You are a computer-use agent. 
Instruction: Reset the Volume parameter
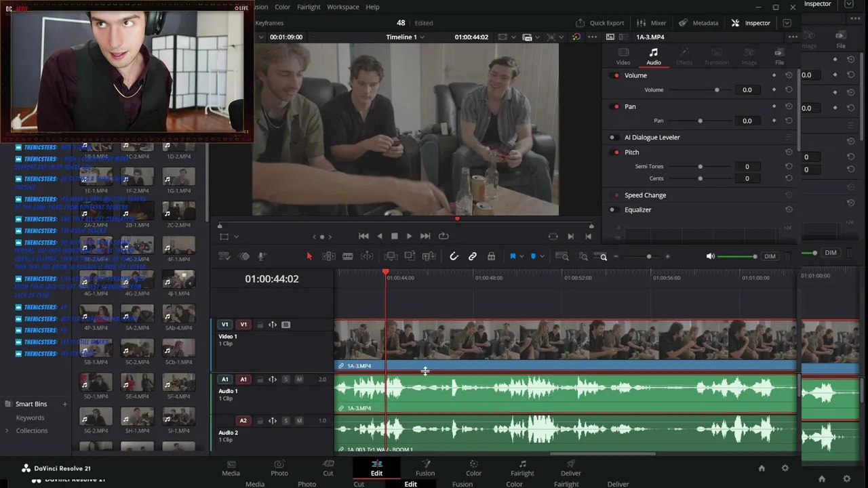tap(789, 75)
